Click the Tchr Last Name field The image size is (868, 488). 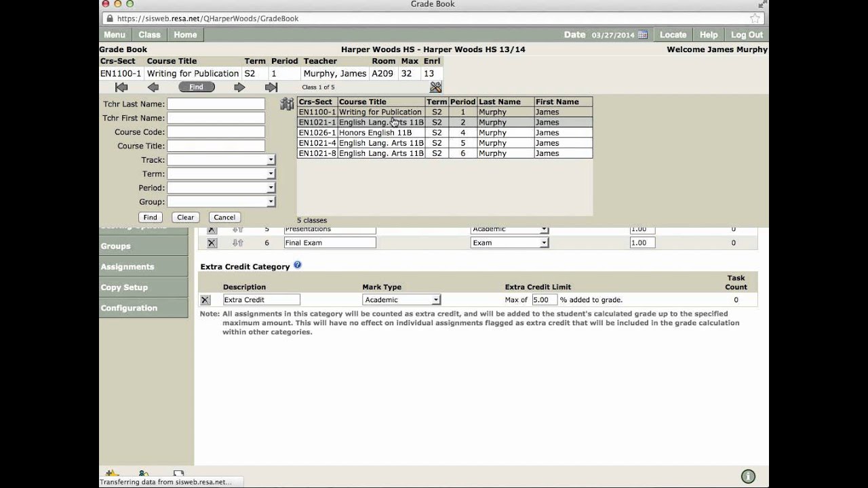(216, 104)
